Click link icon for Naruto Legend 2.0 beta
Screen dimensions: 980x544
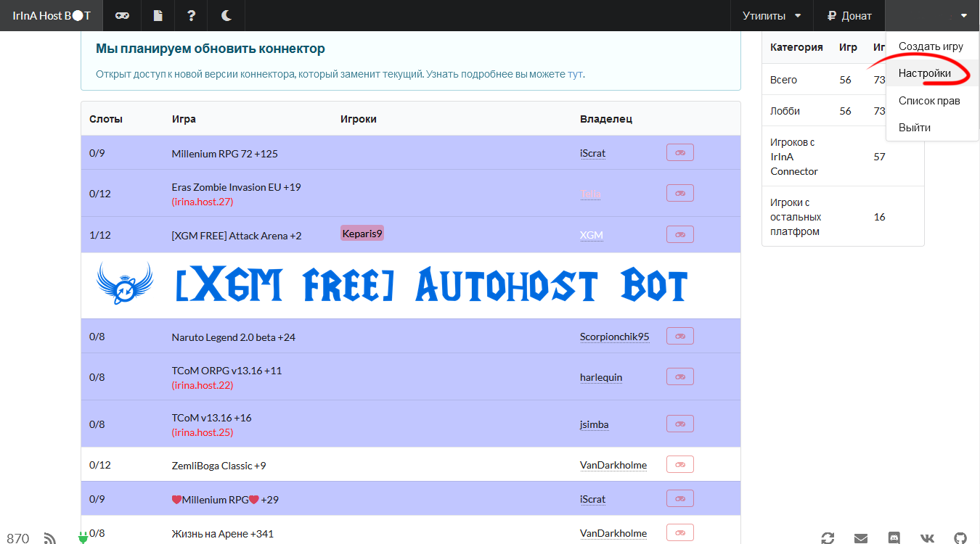coord(680,336)
